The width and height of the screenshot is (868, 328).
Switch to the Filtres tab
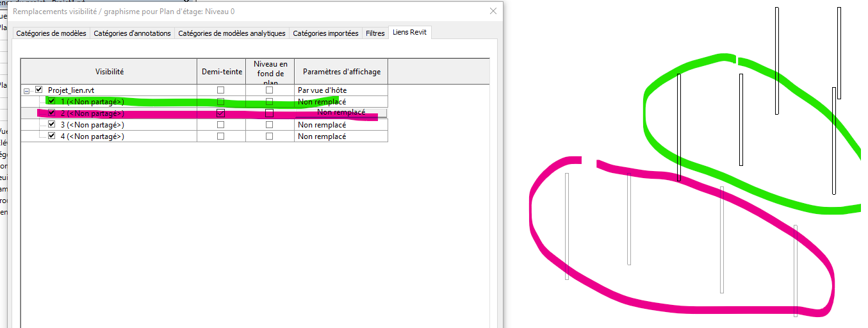click(375, 33)
